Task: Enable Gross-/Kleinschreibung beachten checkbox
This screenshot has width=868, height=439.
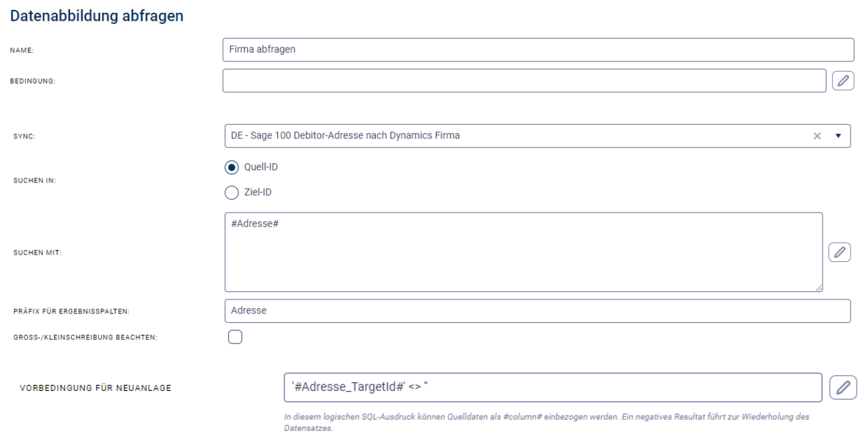Action: point(234,337)
